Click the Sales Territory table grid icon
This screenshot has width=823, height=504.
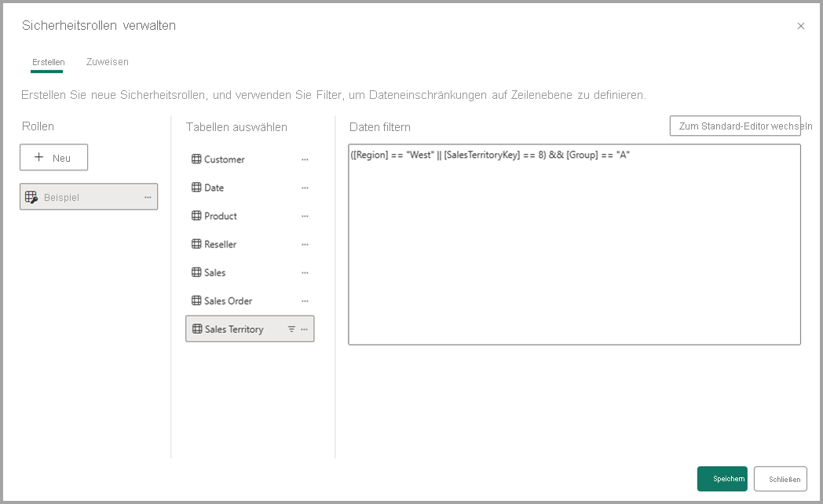[x=197, y=329]
